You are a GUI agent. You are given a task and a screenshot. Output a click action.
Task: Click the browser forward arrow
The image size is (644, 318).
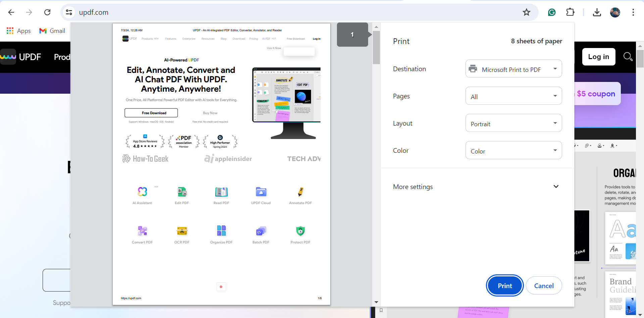pos(29,12)
